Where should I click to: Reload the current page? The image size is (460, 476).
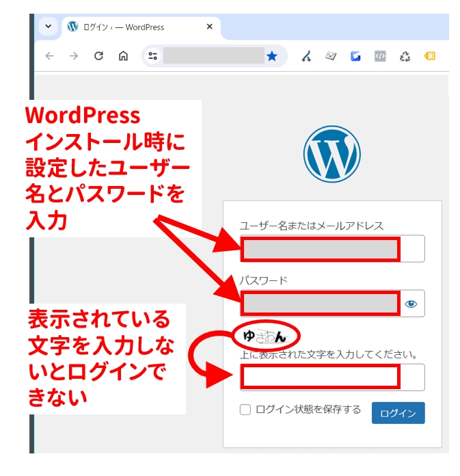pyautogui.click(x=98, y=56)
